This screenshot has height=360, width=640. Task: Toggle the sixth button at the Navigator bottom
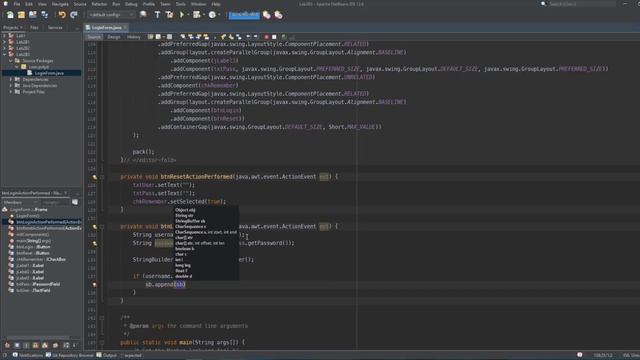[x=56, y=345]
